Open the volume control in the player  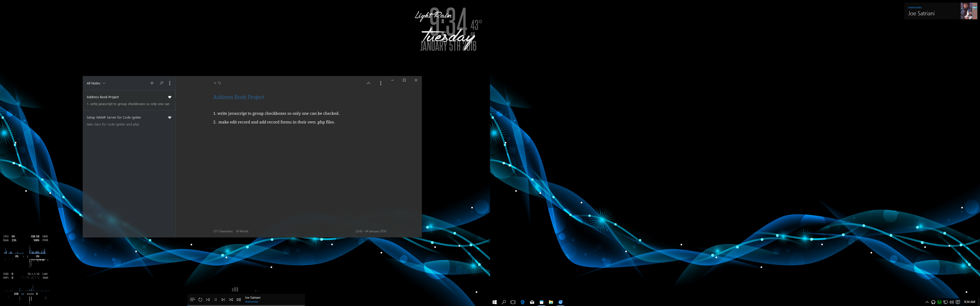pyautogui.click(x=239, y=299)
